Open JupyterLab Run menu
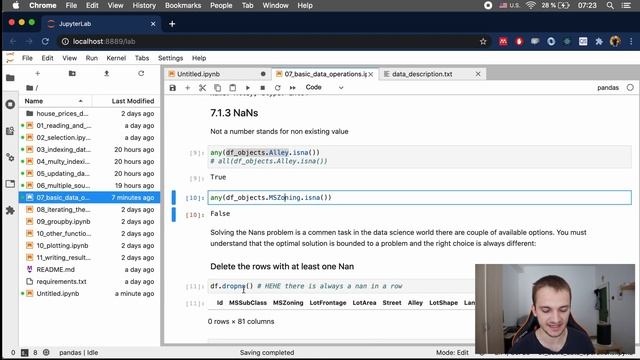This screenshot has height=360, width=640. [91, 58]
